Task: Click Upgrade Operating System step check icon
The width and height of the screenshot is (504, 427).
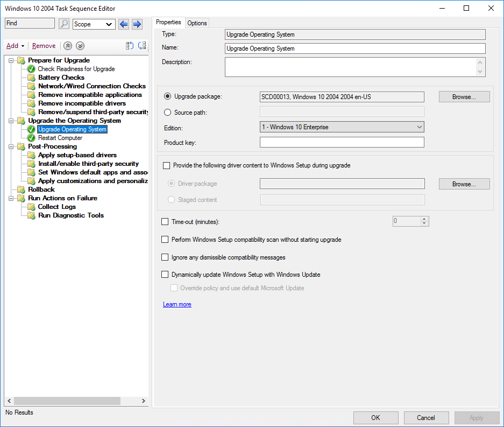Action: (31, 129)
